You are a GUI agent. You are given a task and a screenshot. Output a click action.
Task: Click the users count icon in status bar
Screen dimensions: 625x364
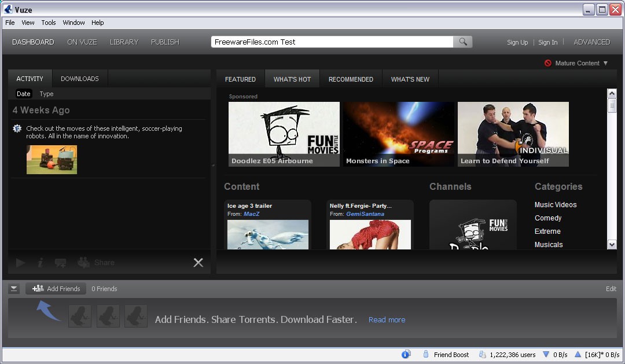click(x=482, y=354)
